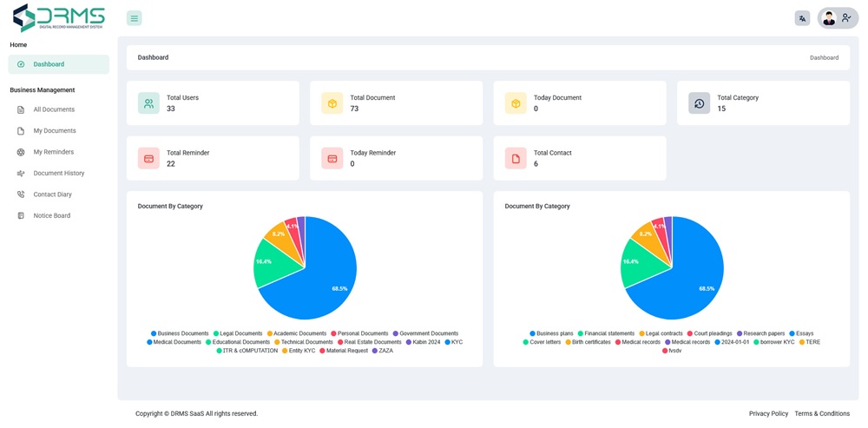Click the Total Reminder card icon
Screen dimensions: 868x428
point(148,158)
